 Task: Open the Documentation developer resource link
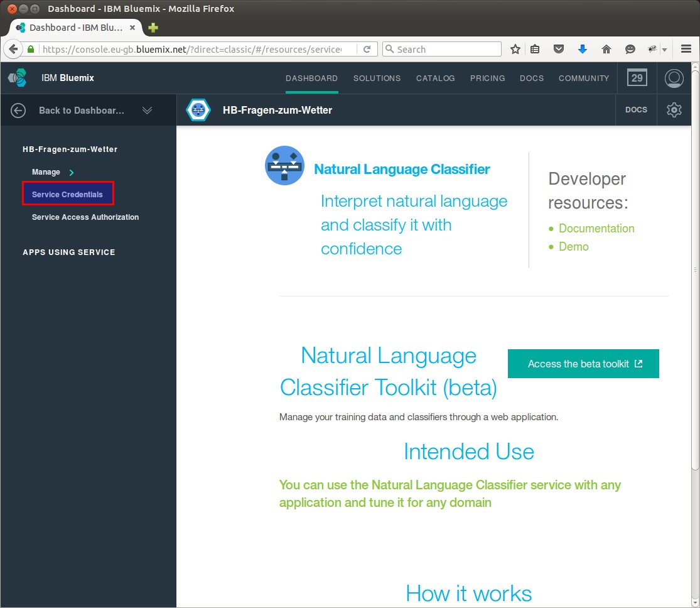[596, 228]
